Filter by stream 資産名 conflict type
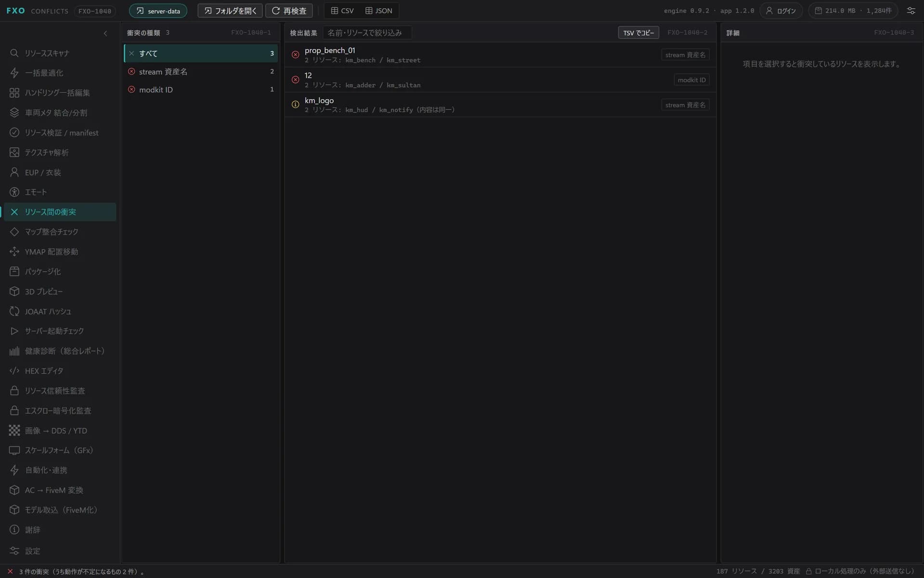 [x=201, y=71]
